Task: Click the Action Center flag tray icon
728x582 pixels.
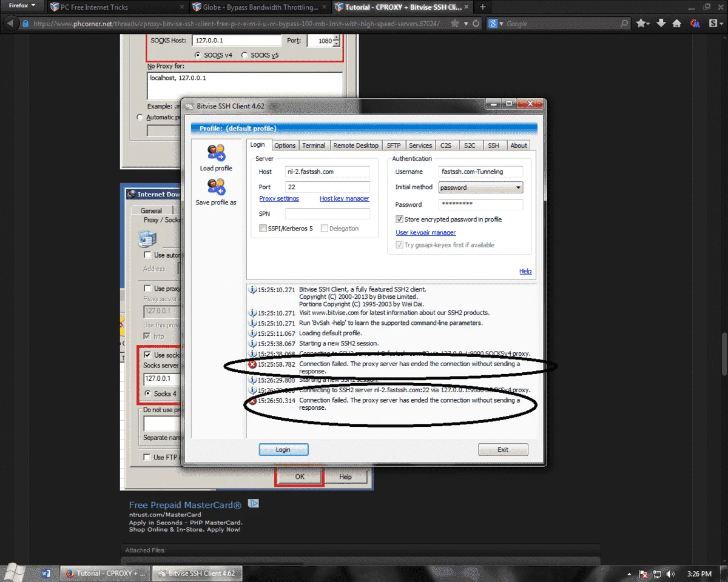Action: 643,574
